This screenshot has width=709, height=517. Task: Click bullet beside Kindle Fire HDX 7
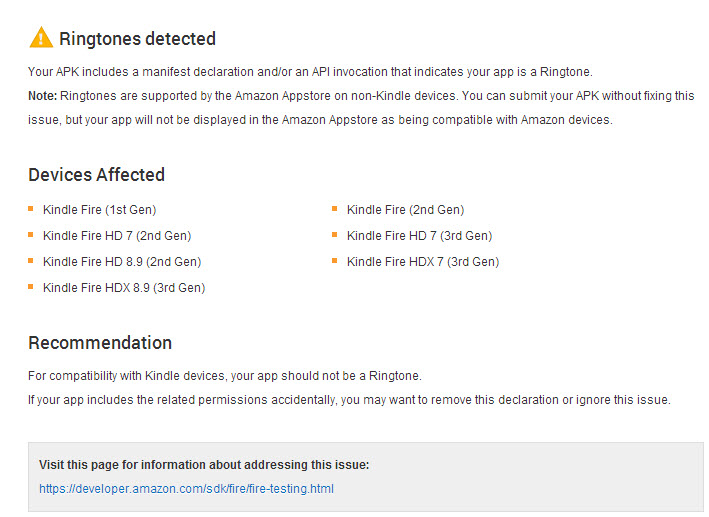pyautogui.click(x=336, y=262)
